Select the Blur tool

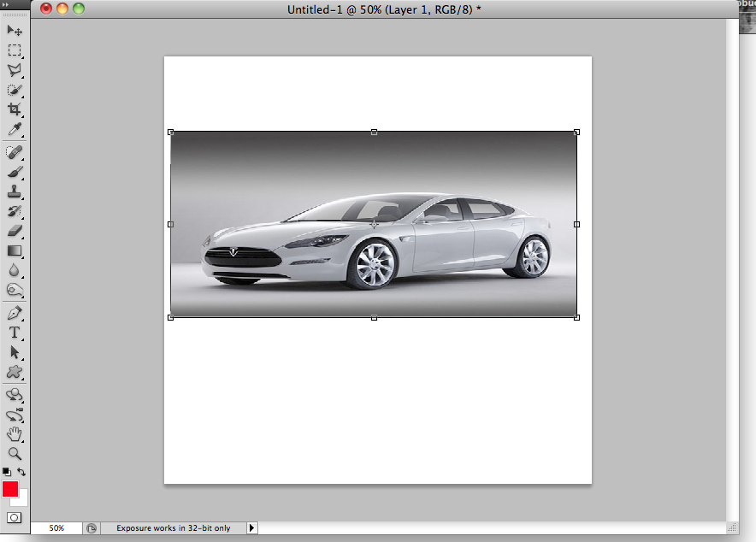[x=15, y=270]
